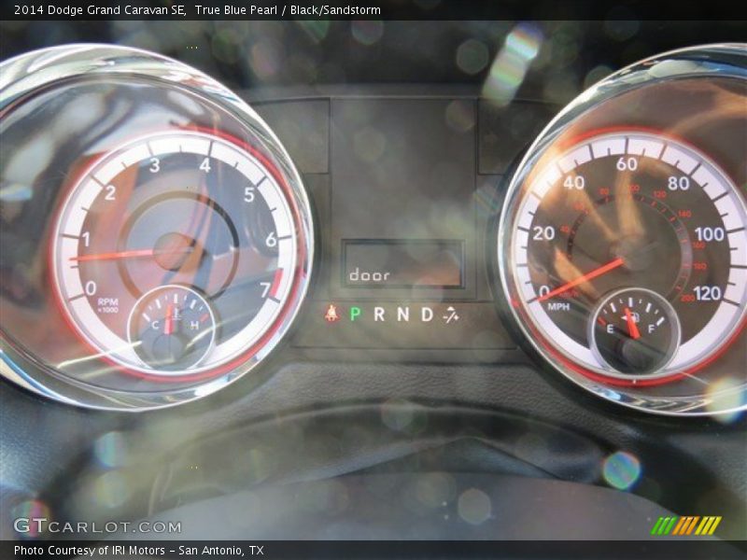
Task: Click the green P park gear indicator
Action: [x=356, y=315]
